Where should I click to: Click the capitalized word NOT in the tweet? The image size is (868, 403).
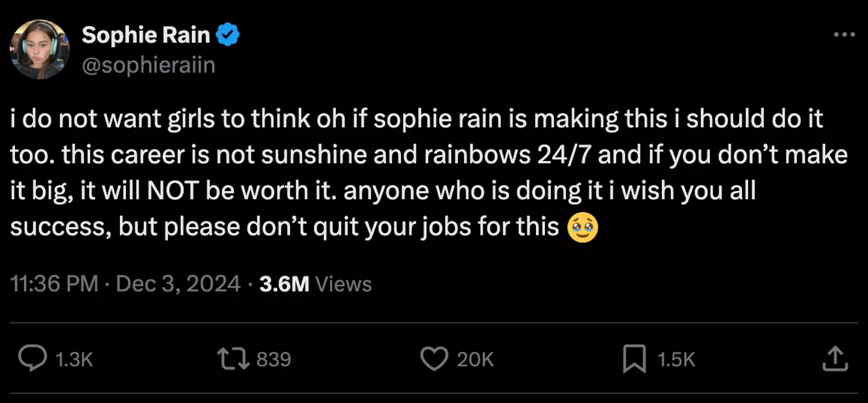[x=173, y=191]
